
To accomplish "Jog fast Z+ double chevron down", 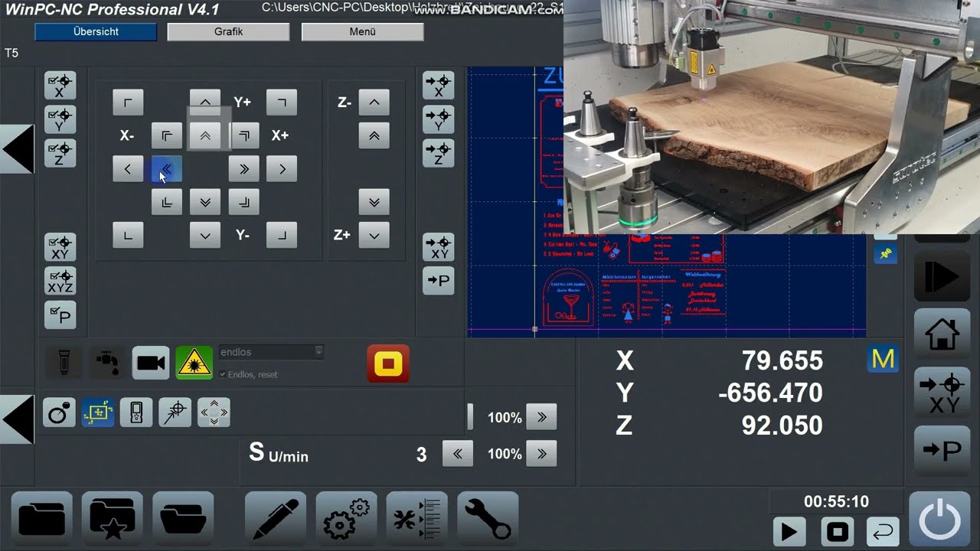I will [374, 202].
